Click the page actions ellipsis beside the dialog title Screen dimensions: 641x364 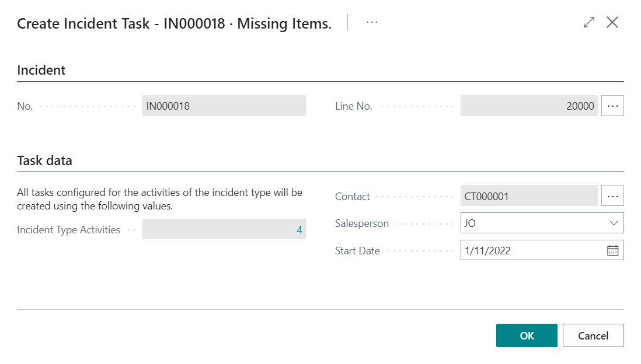[372, 23]
